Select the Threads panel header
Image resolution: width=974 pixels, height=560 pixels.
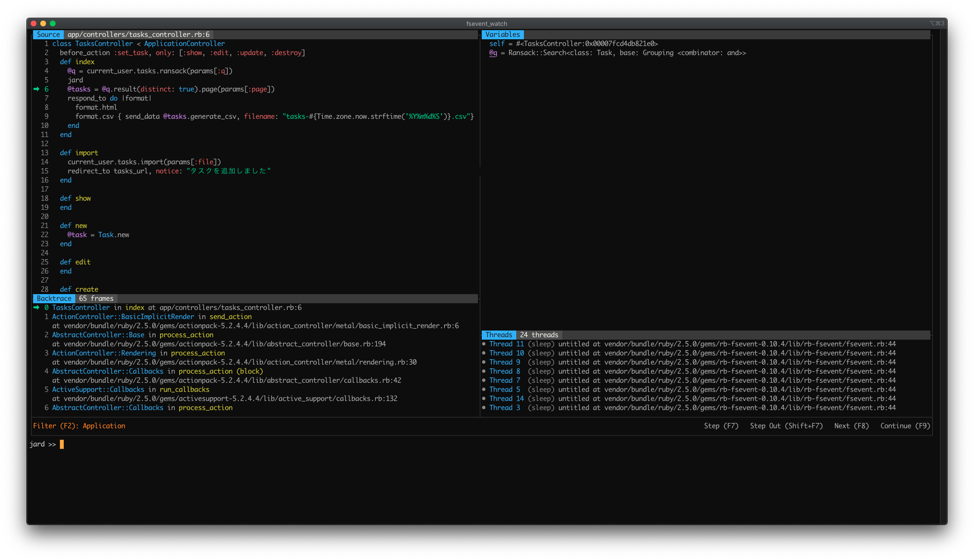coord(499,334)
